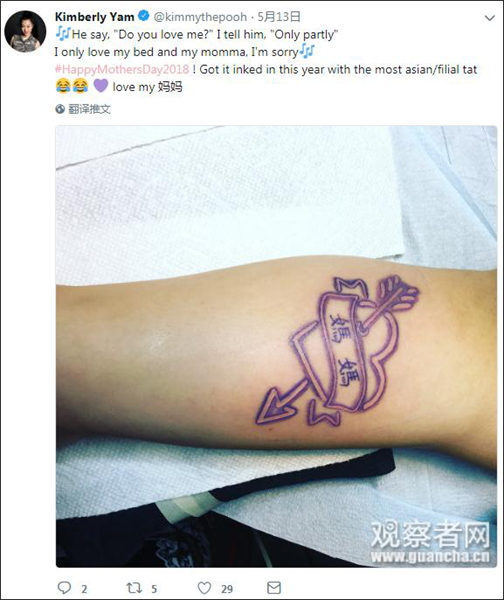Click the reply speech bubble icon
The width and height of the screenshot is (504, 600).
point(64,587)
